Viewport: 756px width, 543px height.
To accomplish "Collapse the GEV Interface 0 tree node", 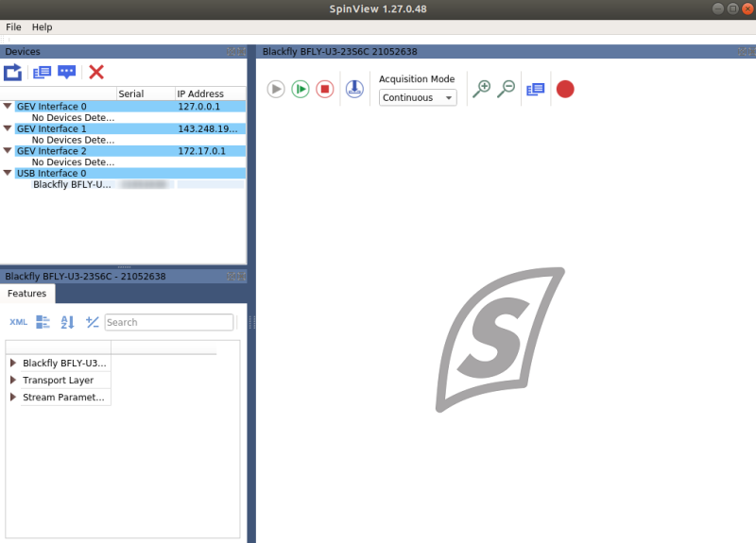I will [x=8, y=106].
